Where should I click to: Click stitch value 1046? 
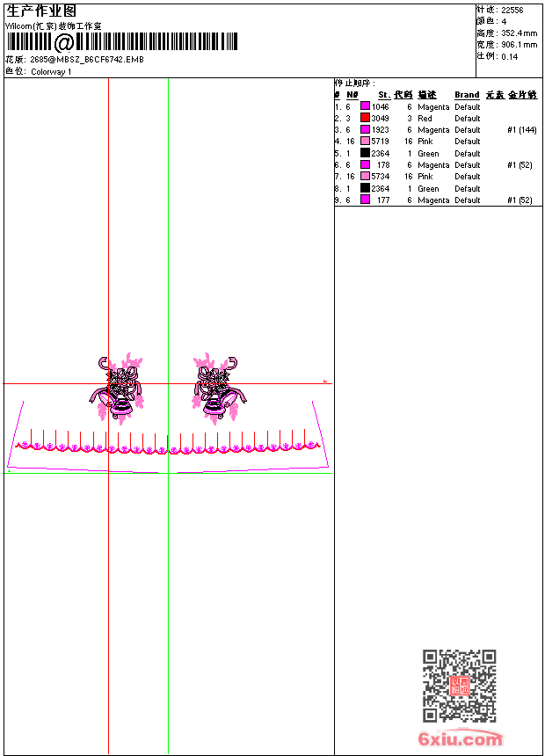[380, 106]
